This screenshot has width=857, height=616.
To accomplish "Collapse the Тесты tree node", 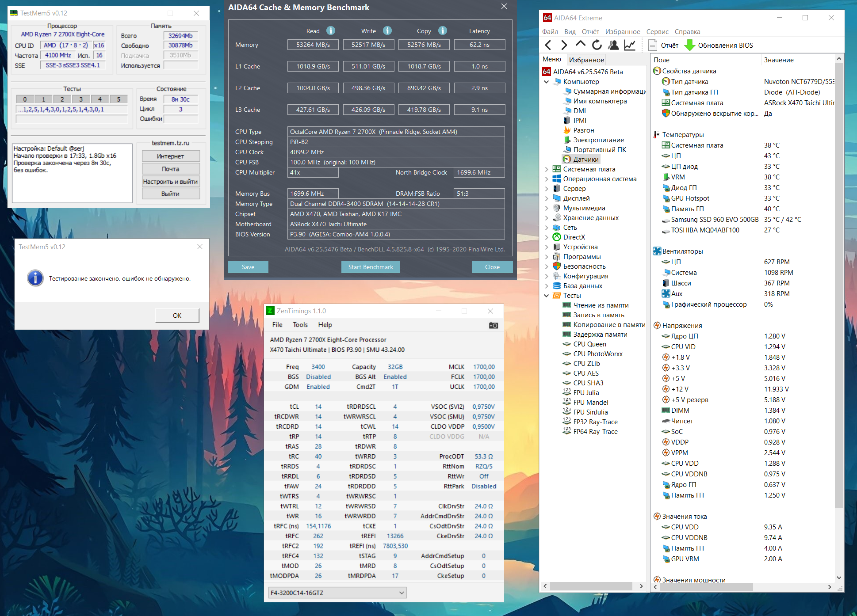I will coord(547,296).
